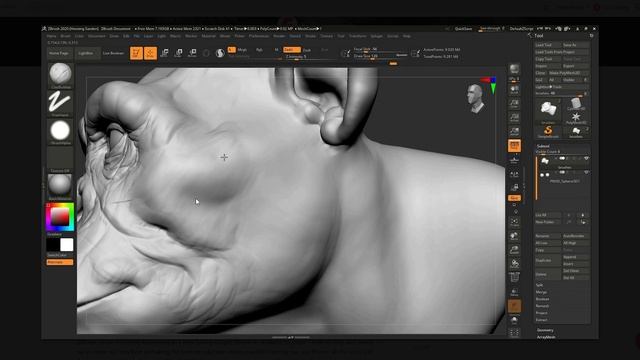This screenshot has height=360, width=640.
Task: Click the Zoom3D icon in right shelf
Action: coord(514,250)
